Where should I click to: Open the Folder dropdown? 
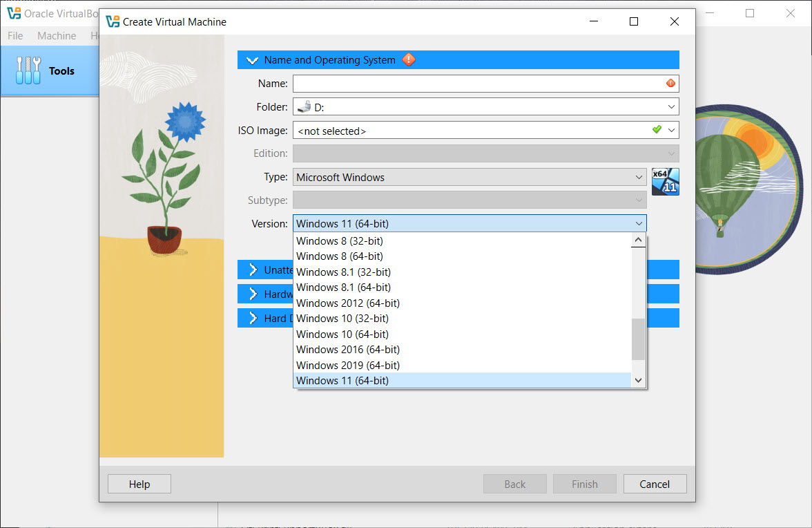[671, 106]
